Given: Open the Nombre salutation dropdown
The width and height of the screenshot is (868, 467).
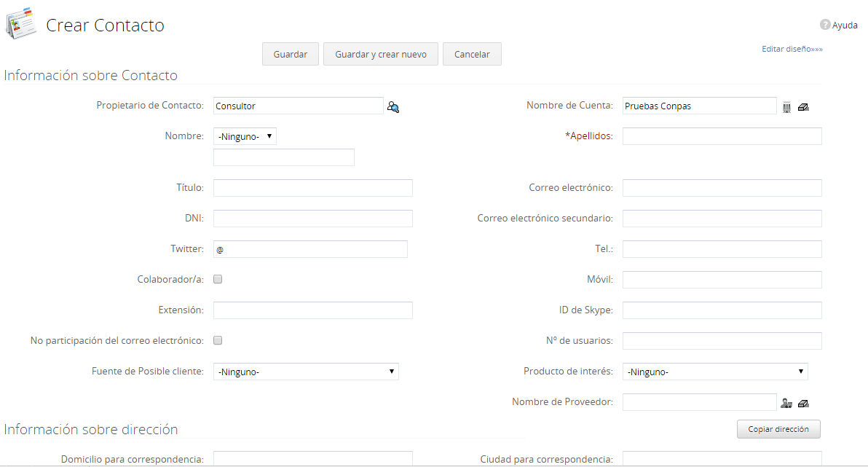Looking at the screenshot, I should pyautogui.click(x=245, y=136).
